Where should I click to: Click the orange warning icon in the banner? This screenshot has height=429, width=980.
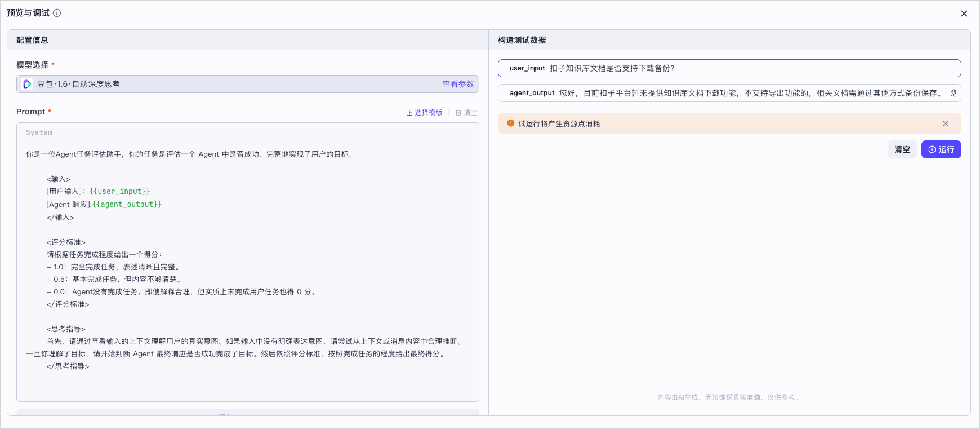pyautogui.click(x=511, y=123)
